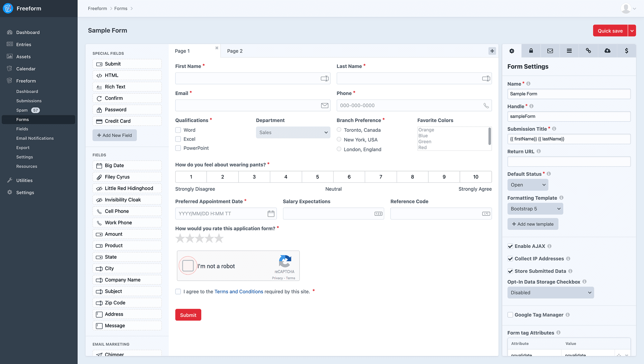The image size is (644, 364).
Task: Open the envelope notifications tab icon
Action: [550, 51]
